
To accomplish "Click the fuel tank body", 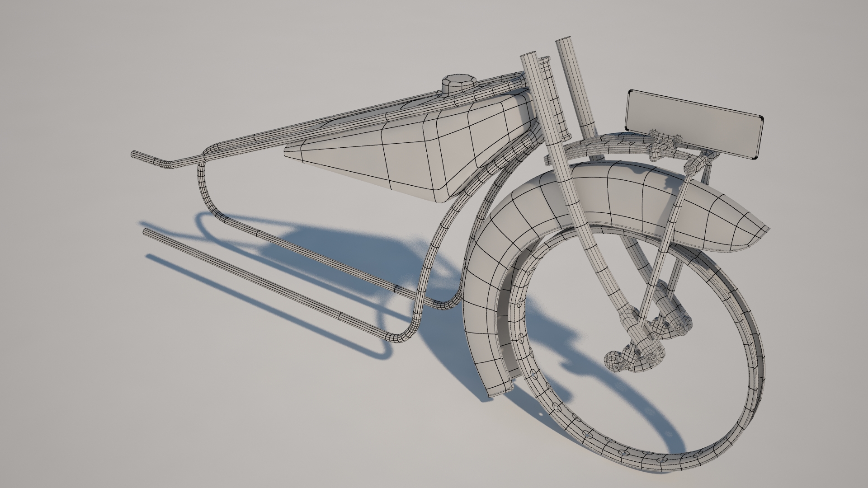I will [x=407, y=149].
